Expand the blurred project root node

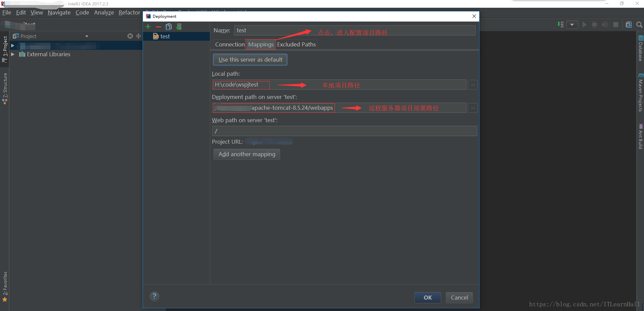tap(13, 45)
